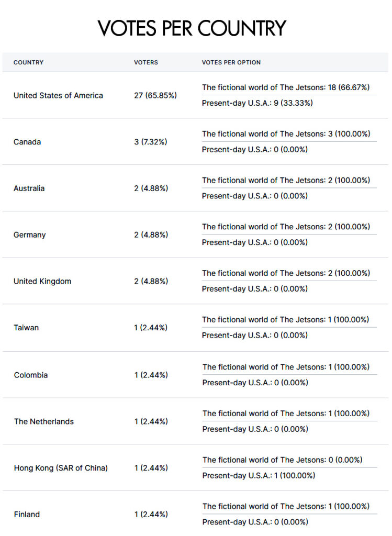Image resolution: width=392 pixels, height=536 pixels.
Task: Select Present-day U.S.A.: 1 (100.00%) result
Action: click(x=259, y=475)
